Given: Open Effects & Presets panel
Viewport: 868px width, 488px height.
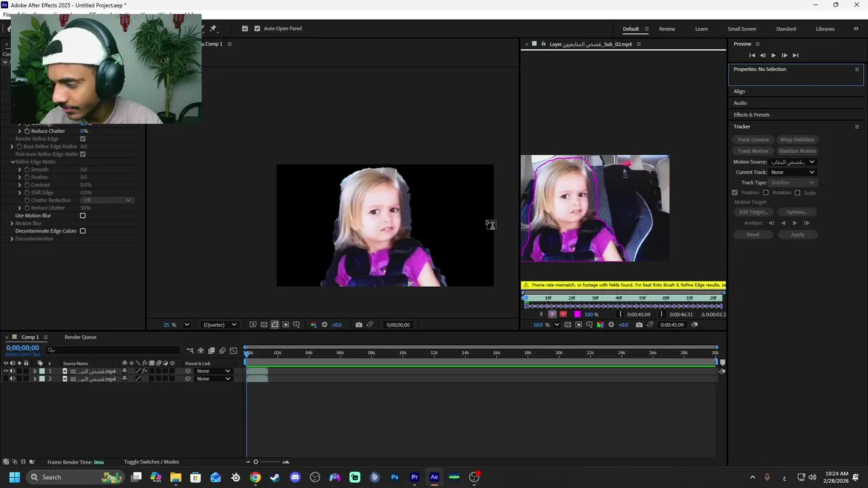Looking at the screenshot, I should coord(751,115).
